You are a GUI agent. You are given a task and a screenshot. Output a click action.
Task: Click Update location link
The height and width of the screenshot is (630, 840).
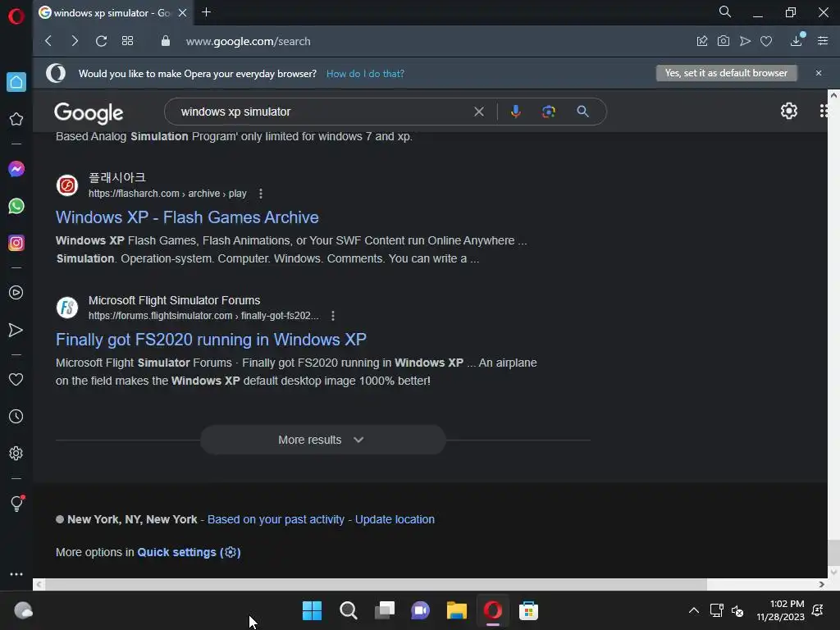pos(395,519)
